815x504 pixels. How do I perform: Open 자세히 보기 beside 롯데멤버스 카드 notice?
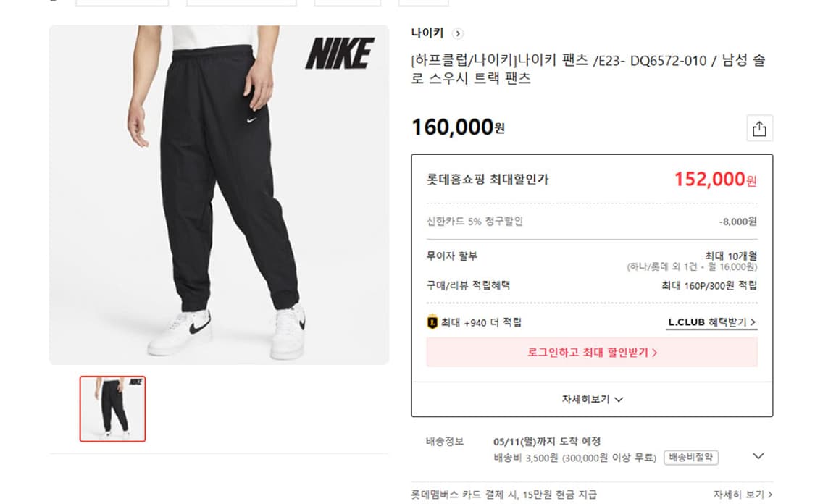(742, 495)
